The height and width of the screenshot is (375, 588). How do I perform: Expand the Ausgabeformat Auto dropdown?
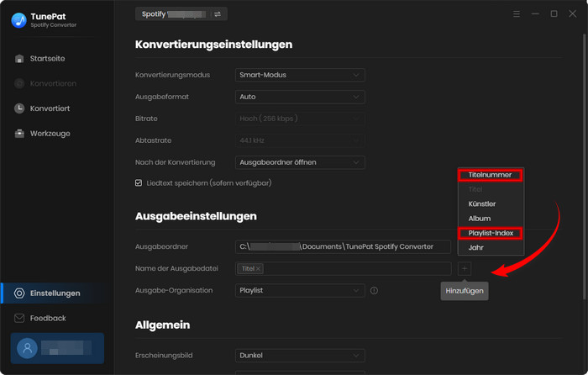tap(300, 97)
